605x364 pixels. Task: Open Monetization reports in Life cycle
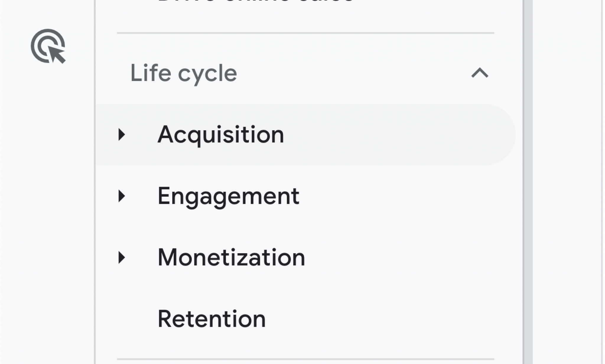point(231,257)
